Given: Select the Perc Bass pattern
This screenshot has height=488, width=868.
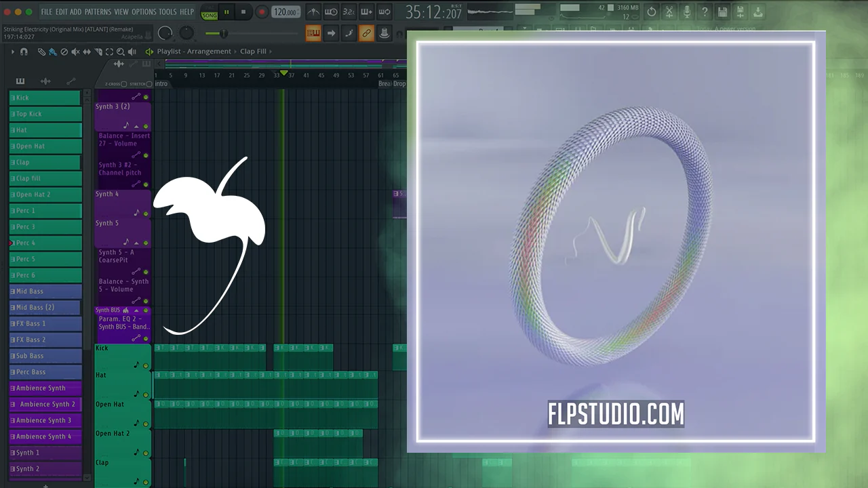Looking at the screenshot, I should (x=45, y=372).
